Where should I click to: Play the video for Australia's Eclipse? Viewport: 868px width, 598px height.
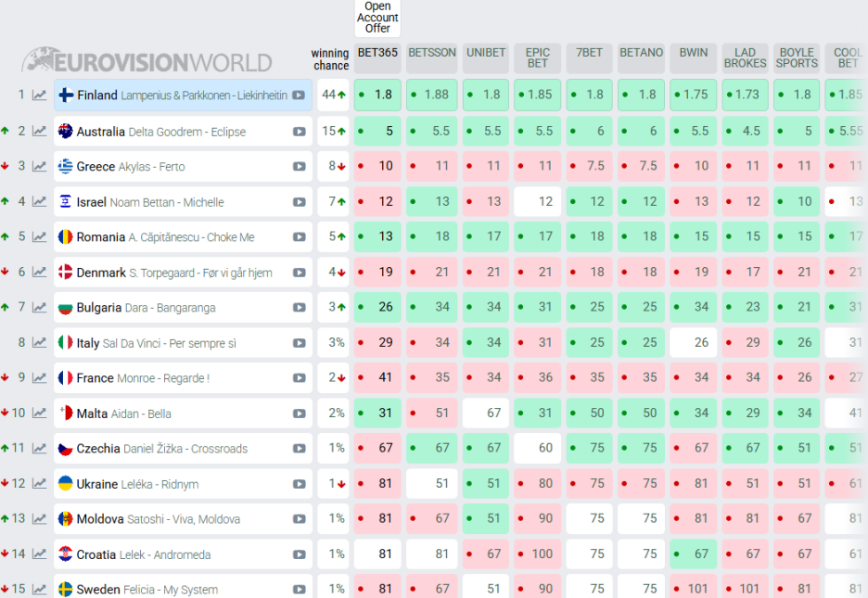(x=299, y=132)
